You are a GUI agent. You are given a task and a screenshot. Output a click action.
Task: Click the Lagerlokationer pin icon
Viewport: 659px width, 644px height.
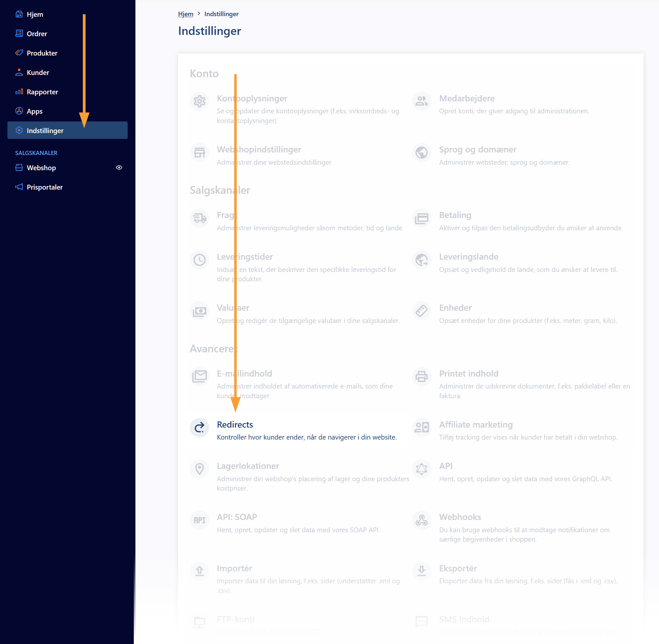[x=199, y=469]
